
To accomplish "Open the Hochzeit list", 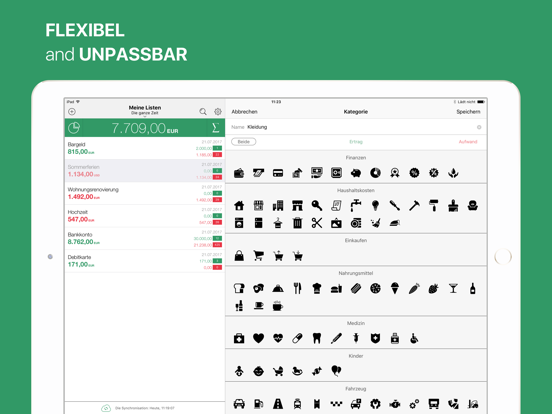I will (145, 216).
